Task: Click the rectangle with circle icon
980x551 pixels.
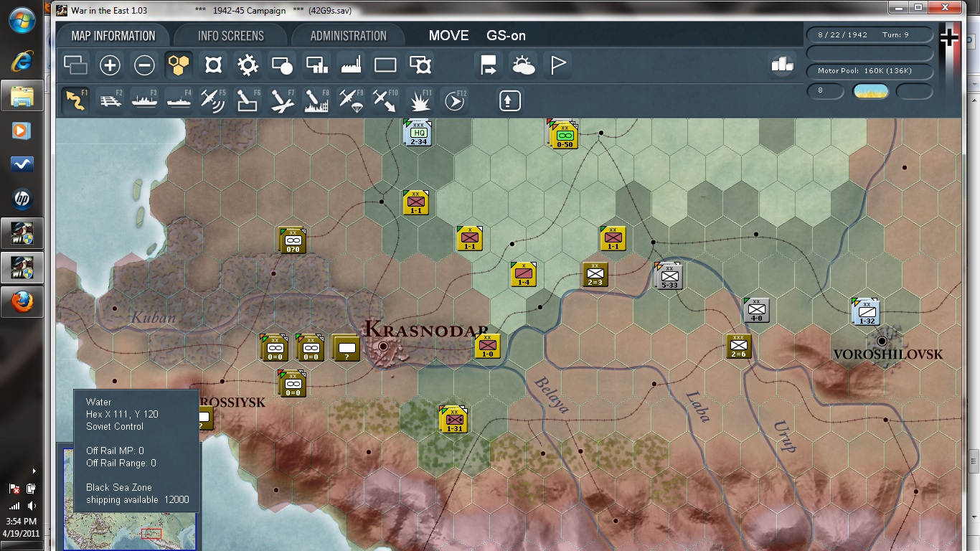Action: 282,65
